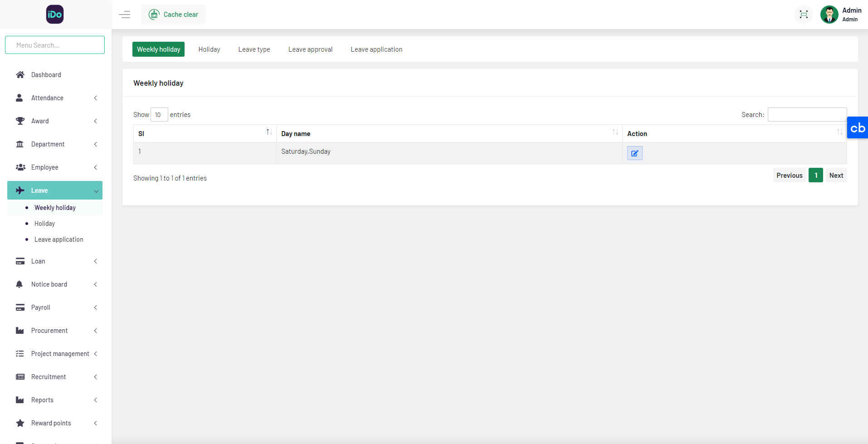This screenshot has width=868, height=444.
Task: Switch to the Leave type tab
Action: pos(254,49)
